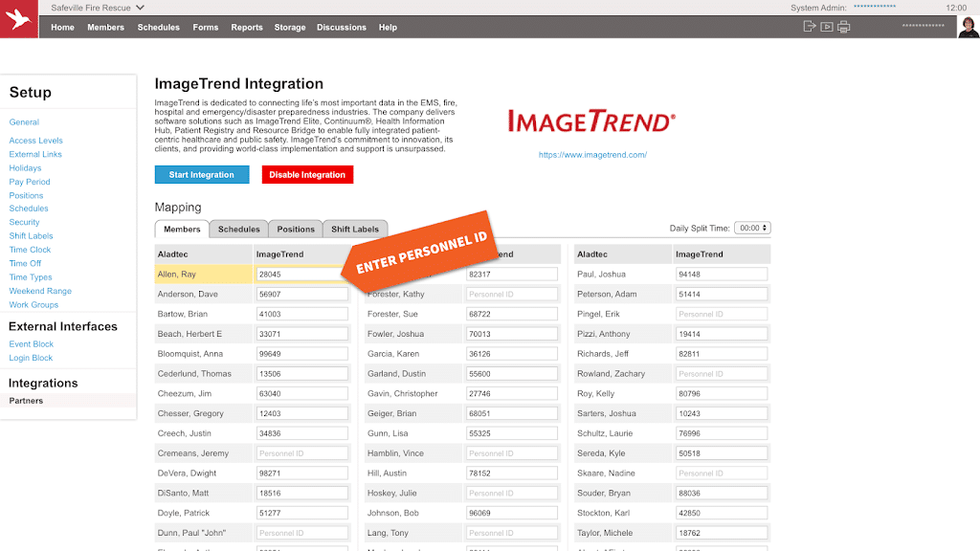Switch to the Shift Labels mapping tab
The width and height of the screenshot is (980, 551).
355,230
